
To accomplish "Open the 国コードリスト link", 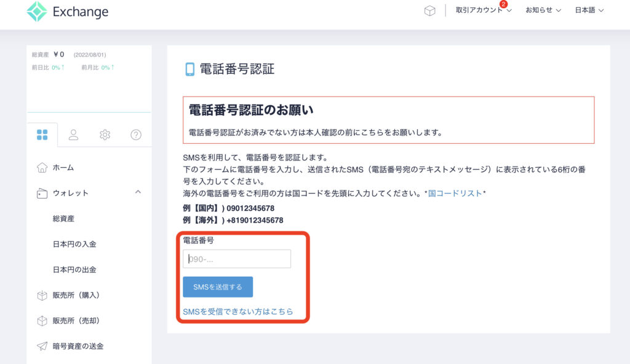I will pyautogui.click(x=455, y=193).
